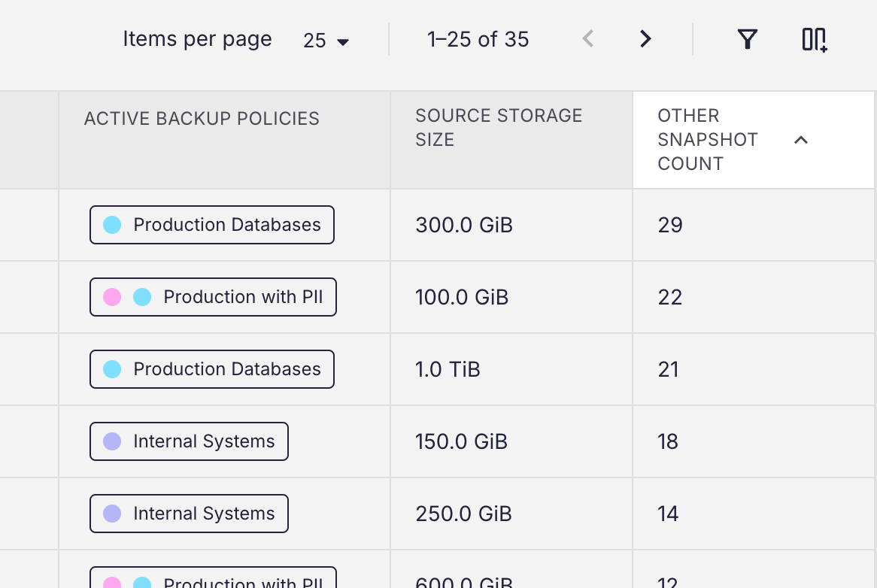Screen dimensions: 877x588
Task: Click the previous page arrow
Action: [588, 39]
